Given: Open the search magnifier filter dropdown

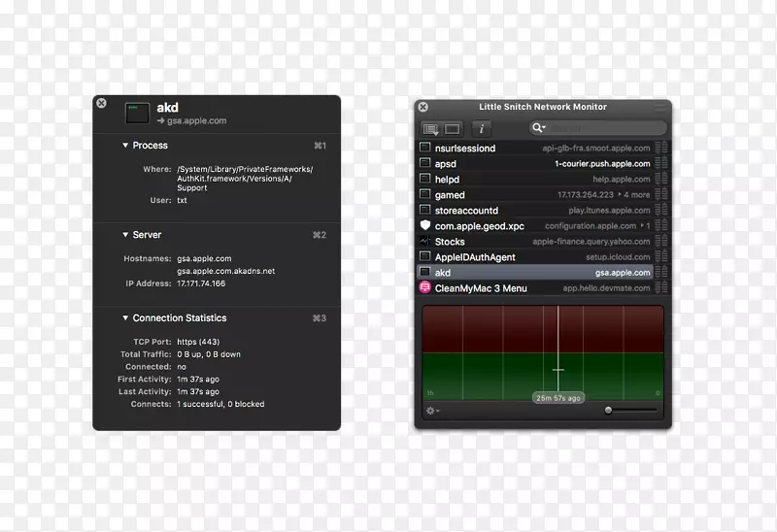Looking at the screenshot, I should [x=539, y=128].
